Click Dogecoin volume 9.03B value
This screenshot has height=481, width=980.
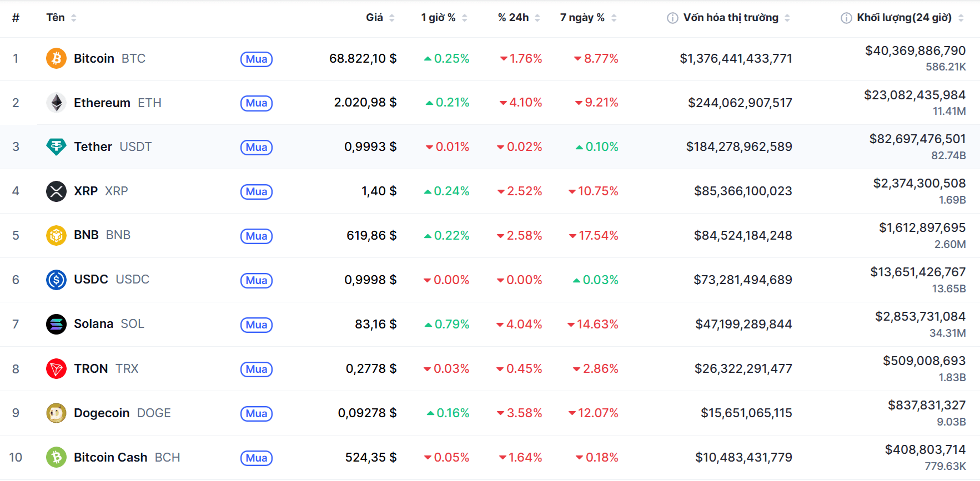coord(951,422)
